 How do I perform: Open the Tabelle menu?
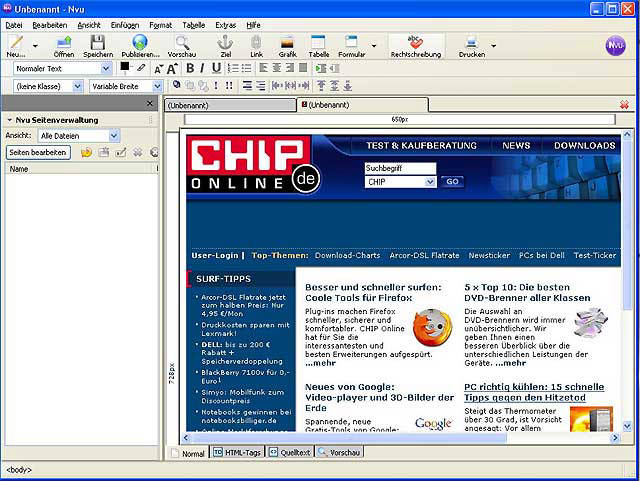click(193, 25)
